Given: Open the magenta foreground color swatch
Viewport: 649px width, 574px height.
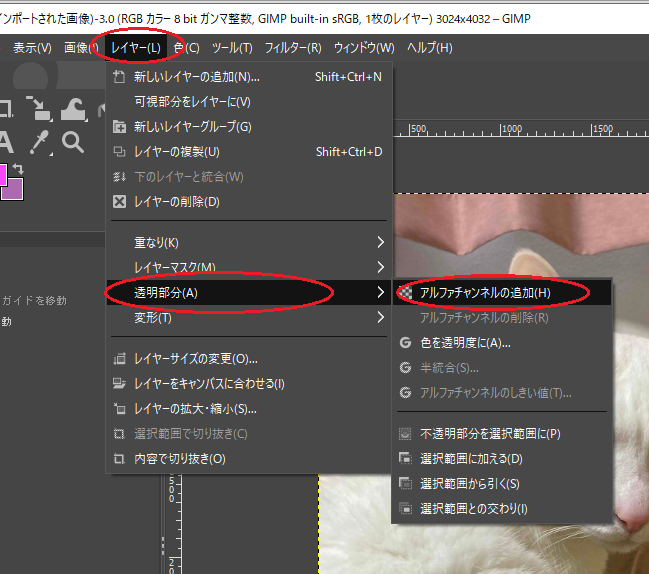Looking at the screenshot, I should tap(5, 174).
